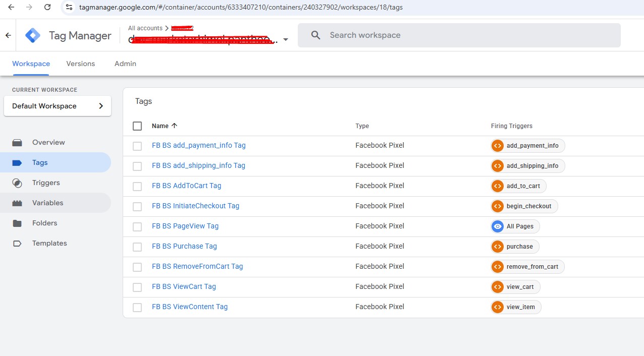Viewport: 644px width, 356px height.
Task: Open Variables in the sidebar
Action: pos(48,203)
